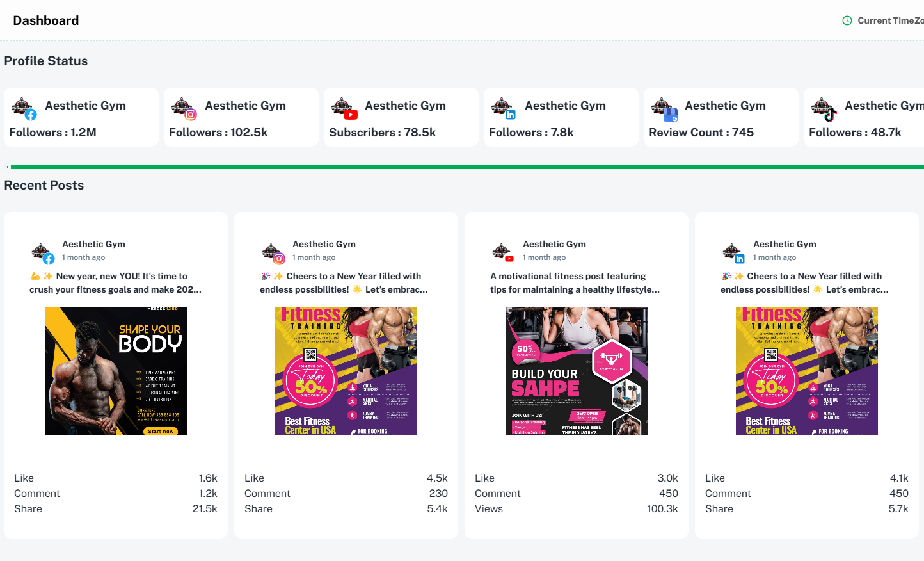Select the Review Count 745 profile card

coord(721,117)
